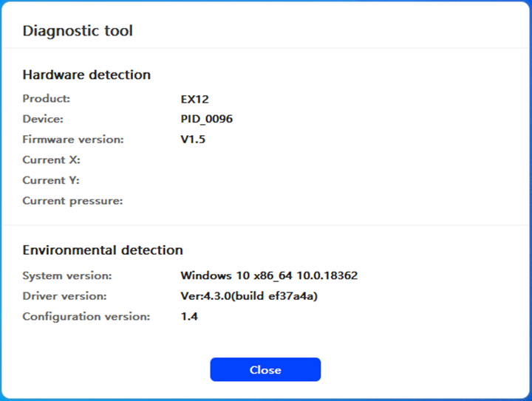Select the Hardware detection heading
This screenshot has height=401, width=532.
[x=86, y=75]
